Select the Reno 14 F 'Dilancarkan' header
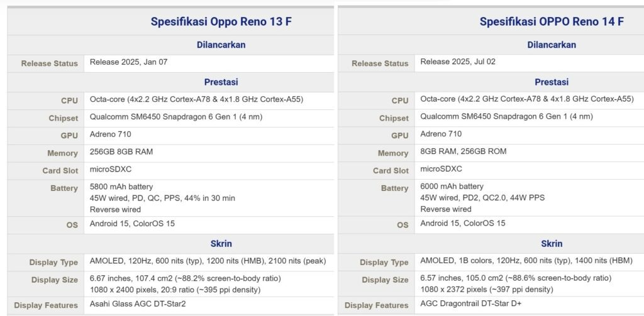The width and height of the screenshot is (644, 316). 552,45
